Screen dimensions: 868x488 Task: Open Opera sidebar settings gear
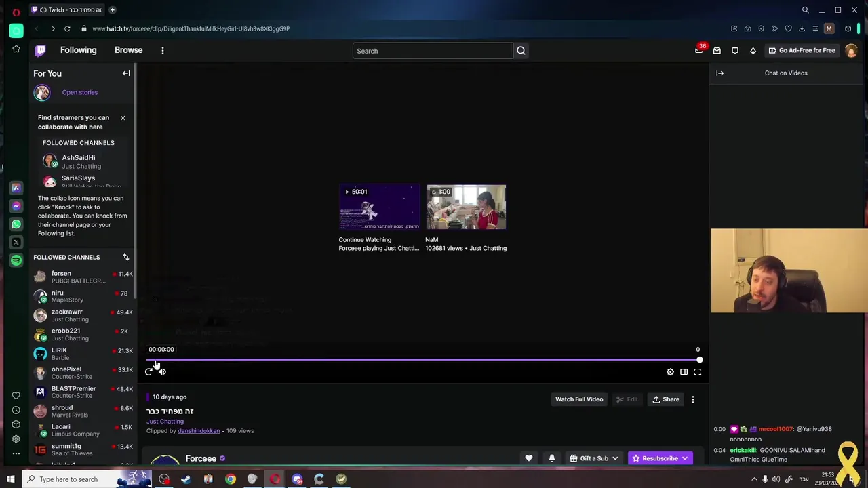[16, 439]
